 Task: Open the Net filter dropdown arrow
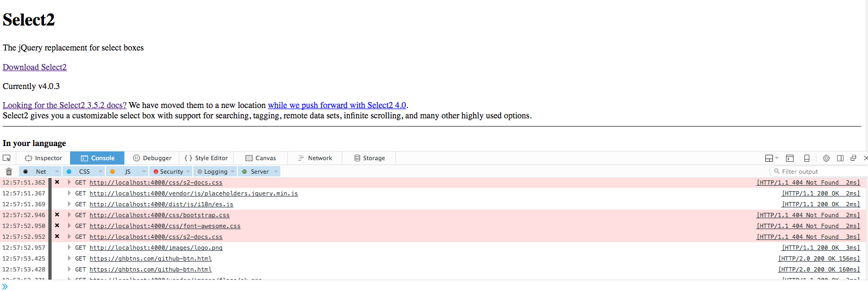click(57, 172)
